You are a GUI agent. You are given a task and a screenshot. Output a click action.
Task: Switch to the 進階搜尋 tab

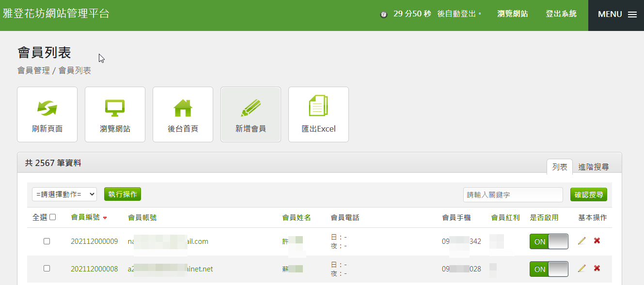[594, 166]
